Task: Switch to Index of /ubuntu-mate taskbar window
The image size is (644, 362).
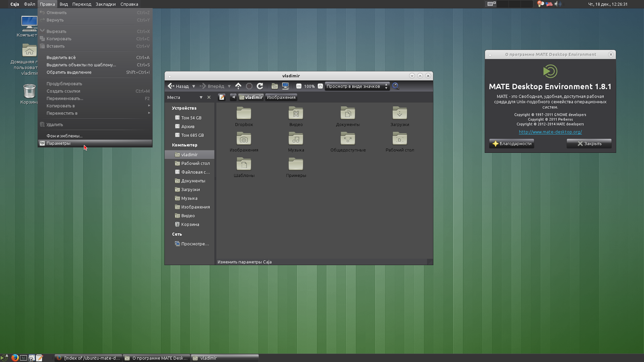Action: [88, 358]
